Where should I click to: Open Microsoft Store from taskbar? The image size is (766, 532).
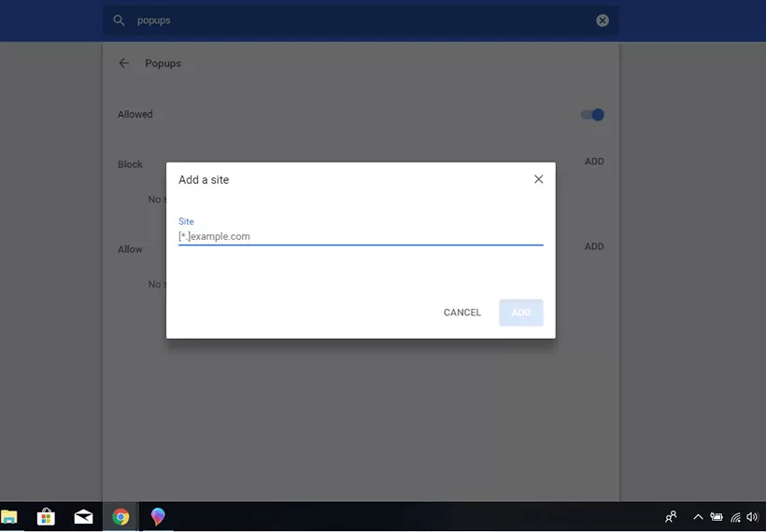click(x=46, y=516)
